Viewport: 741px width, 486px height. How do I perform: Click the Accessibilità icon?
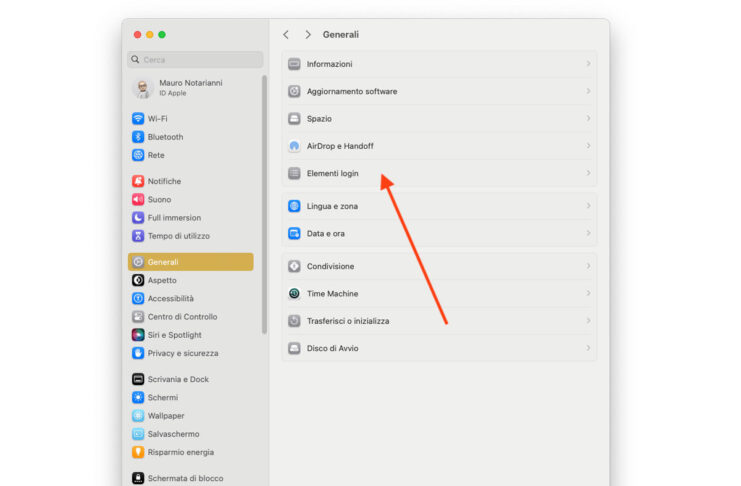(138, 298)
